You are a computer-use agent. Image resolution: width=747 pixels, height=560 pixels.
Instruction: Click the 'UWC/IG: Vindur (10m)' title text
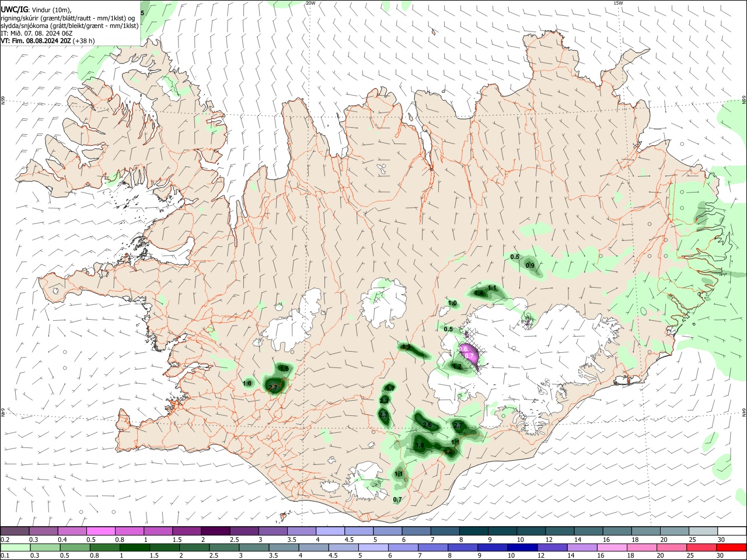tap(36, 10)
